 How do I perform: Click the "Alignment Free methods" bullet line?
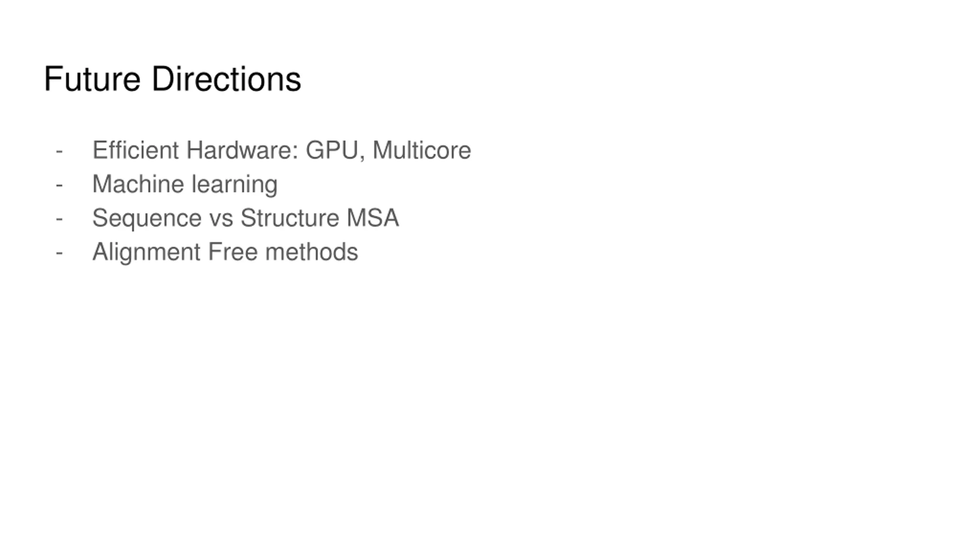pos(225,252)
